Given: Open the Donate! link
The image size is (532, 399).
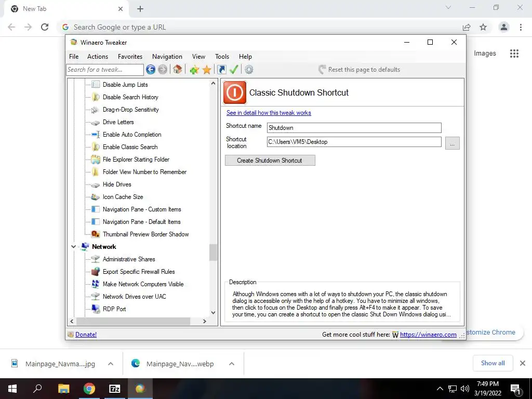Looking at the screenshot, I should click(86, 335).
